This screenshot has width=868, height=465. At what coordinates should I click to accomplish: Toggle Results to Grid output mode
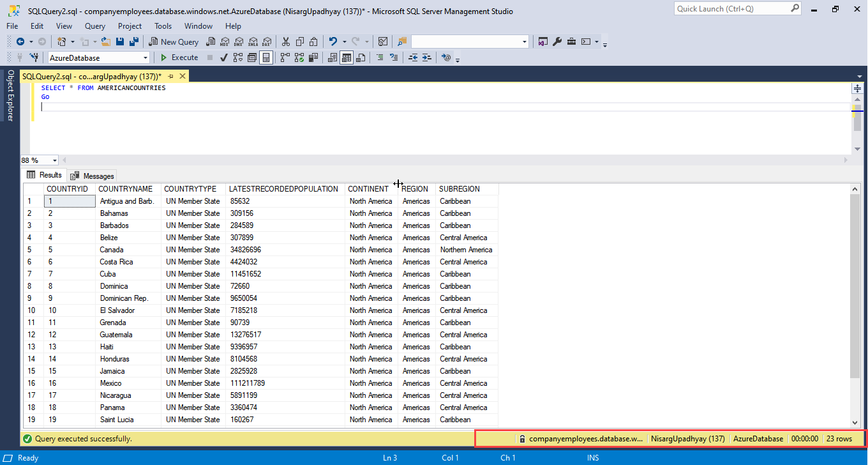347,57
